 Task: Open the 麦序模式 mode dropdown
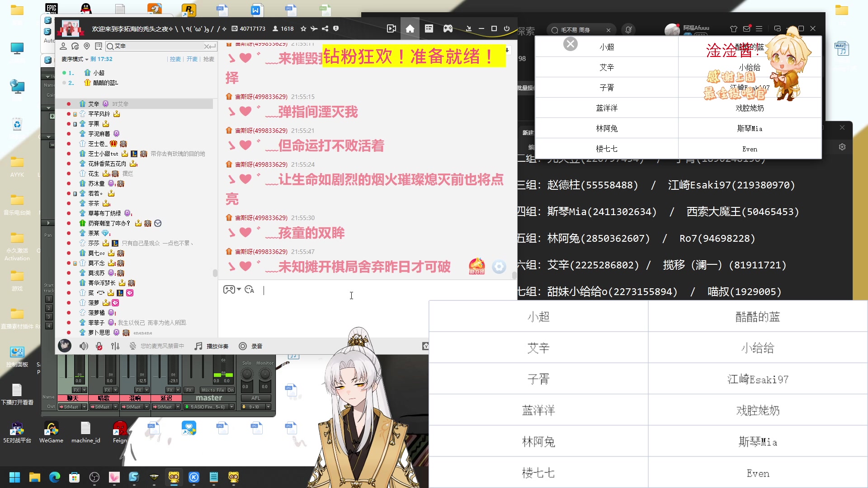(75, 59)
